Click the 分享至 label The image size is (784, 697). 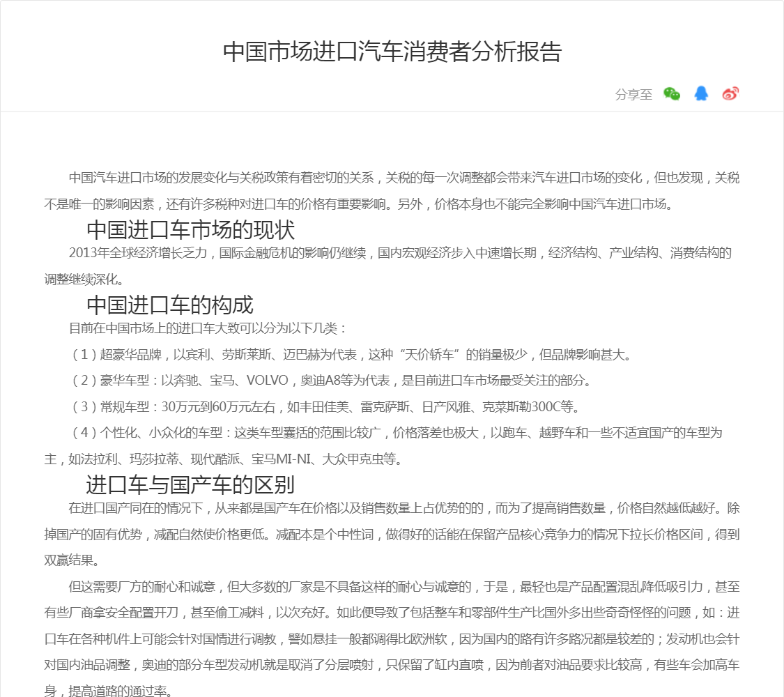pyautogui.click(x=633, y=94)
